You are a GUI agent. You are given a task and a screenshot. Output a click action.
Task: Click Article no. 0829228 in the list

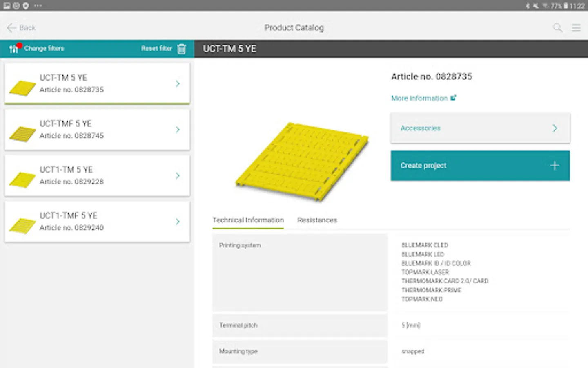pos(72,182)
